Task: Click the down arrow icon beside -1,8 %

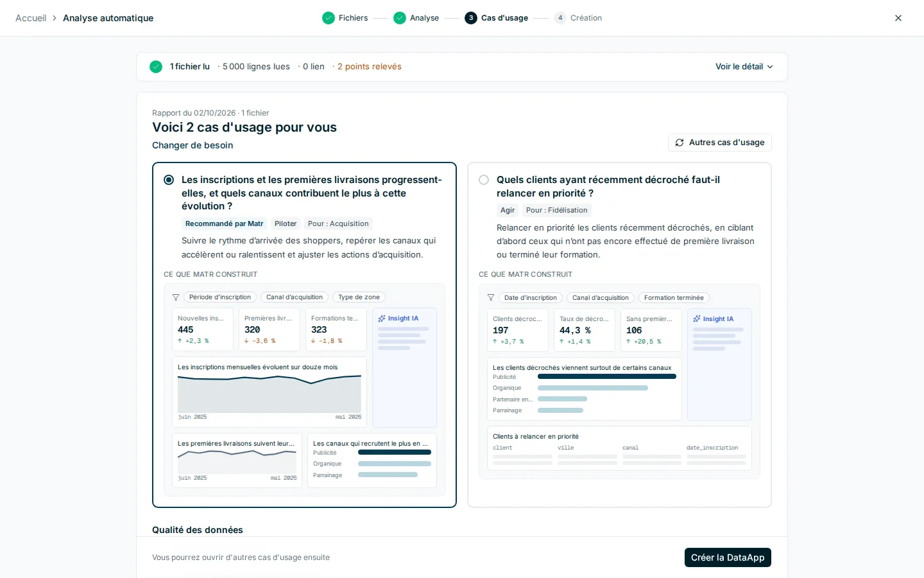Action: [313, 341]
